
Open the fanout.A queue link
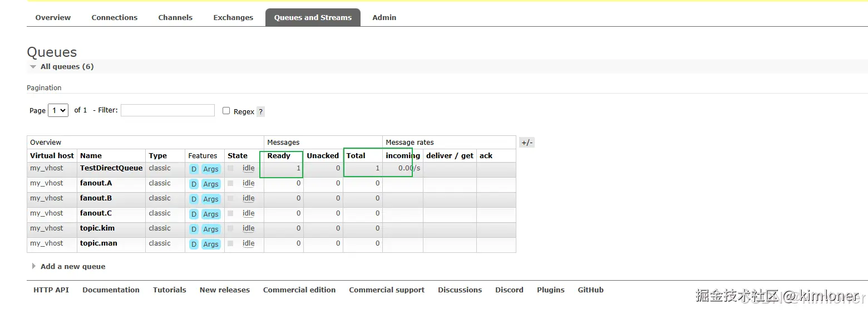coord(96,183)
